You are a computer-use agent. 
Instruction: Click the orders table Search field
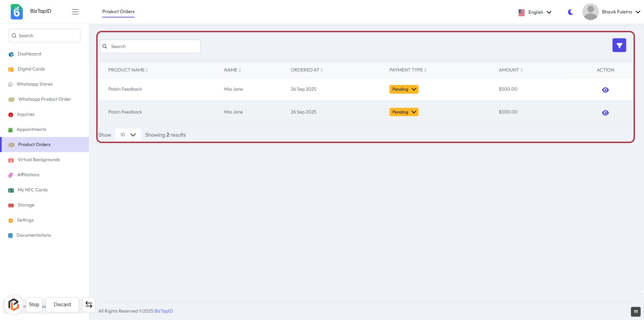(x=150, y=46)
